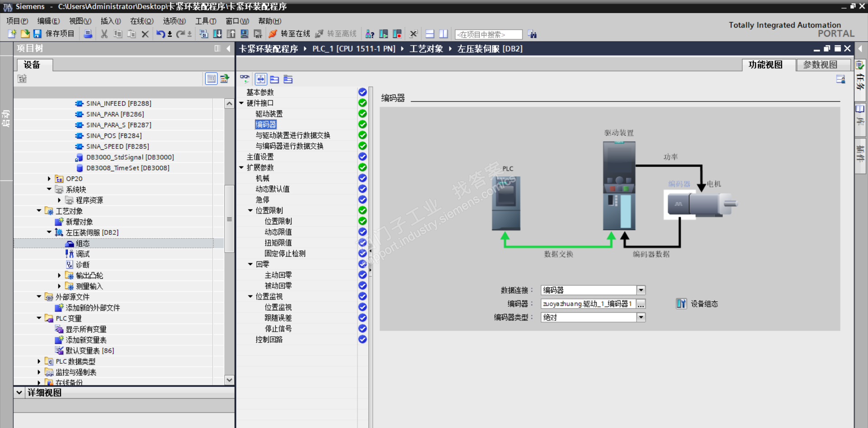This screenshot has height=428, width=868.
Task: Click the stop CPU icon
Action: click(x=397, y=34)
